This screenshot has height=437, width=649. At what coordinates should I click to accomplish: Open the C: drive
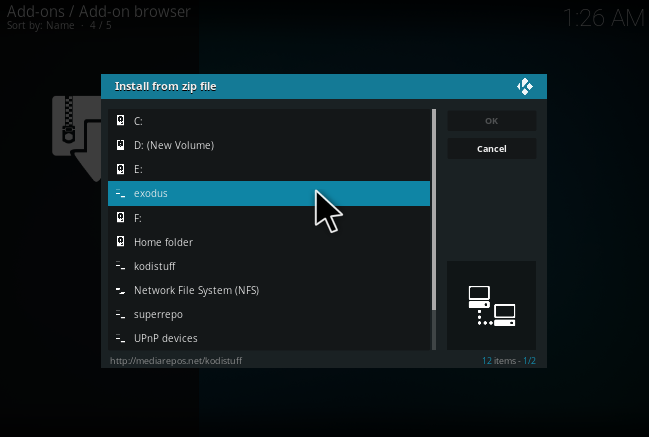269,121
